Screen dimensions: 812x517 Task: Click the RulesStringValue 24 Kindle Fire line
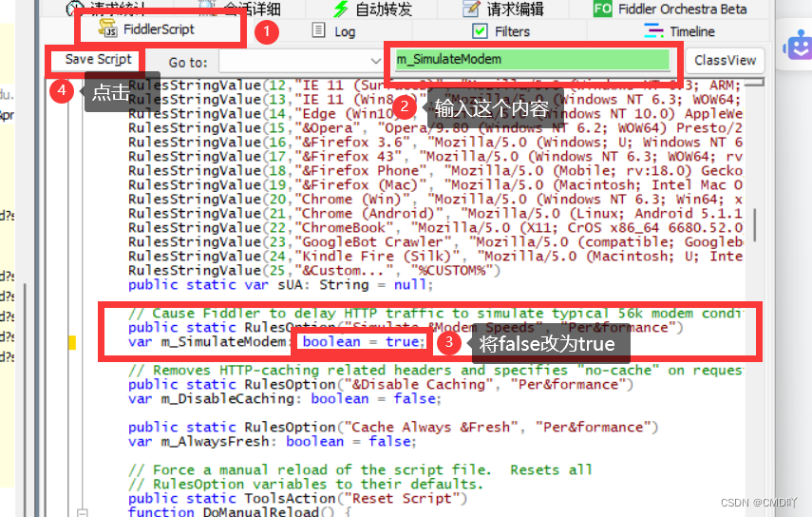tap(436, 257)
